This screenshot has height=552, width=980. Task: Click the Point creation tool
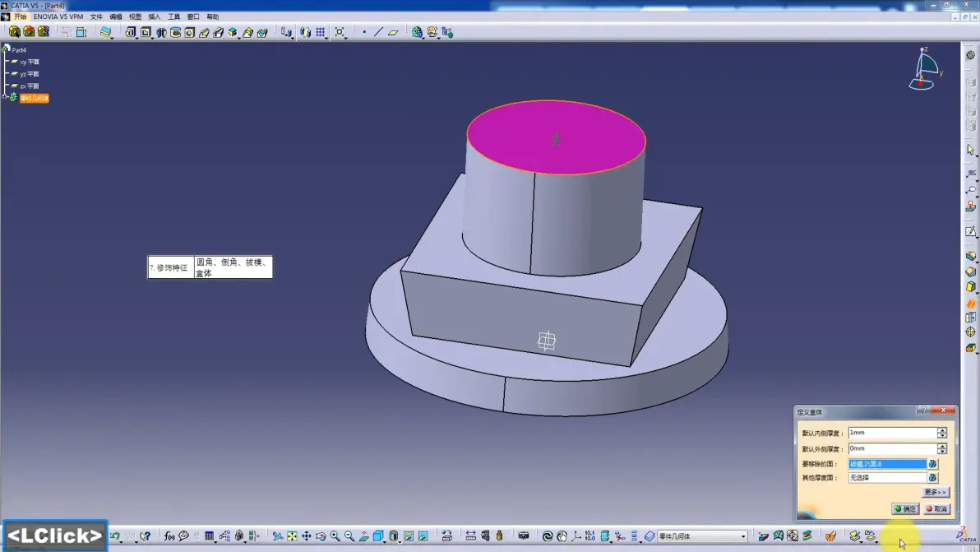point(364,32)
